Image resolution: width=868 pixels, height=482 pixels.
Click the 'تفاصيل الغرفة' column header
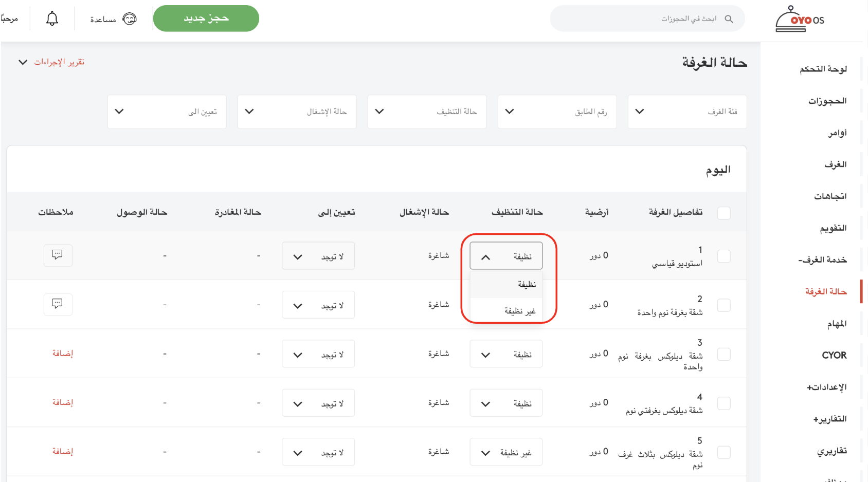(675, 212)
